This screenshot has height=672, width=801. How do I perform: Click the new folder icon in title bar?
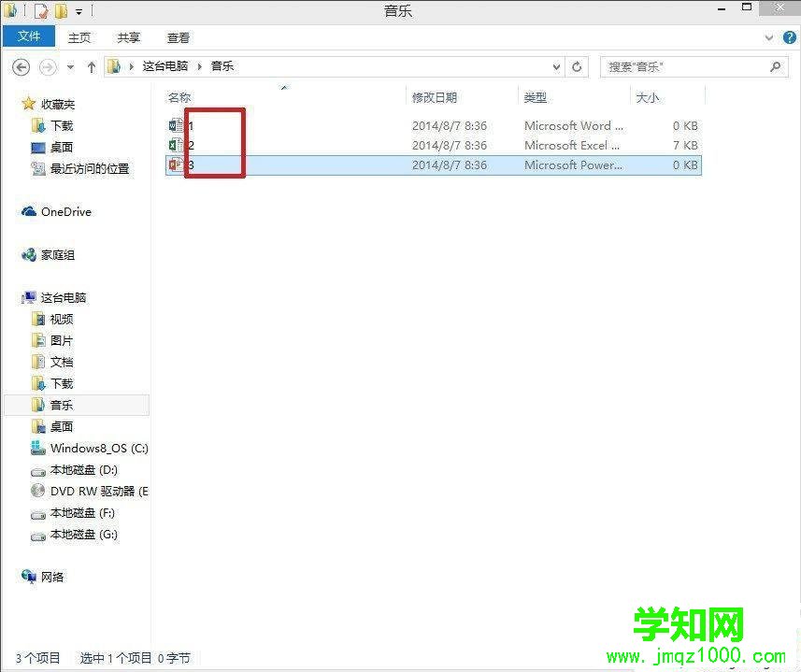[61, 10]
